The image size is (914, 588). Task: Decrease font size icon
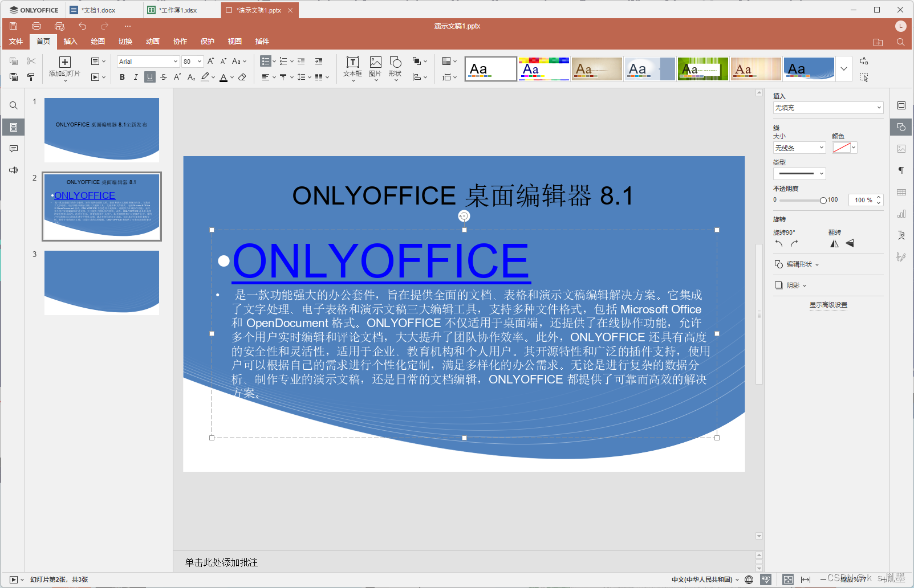[x=224, y=61]
